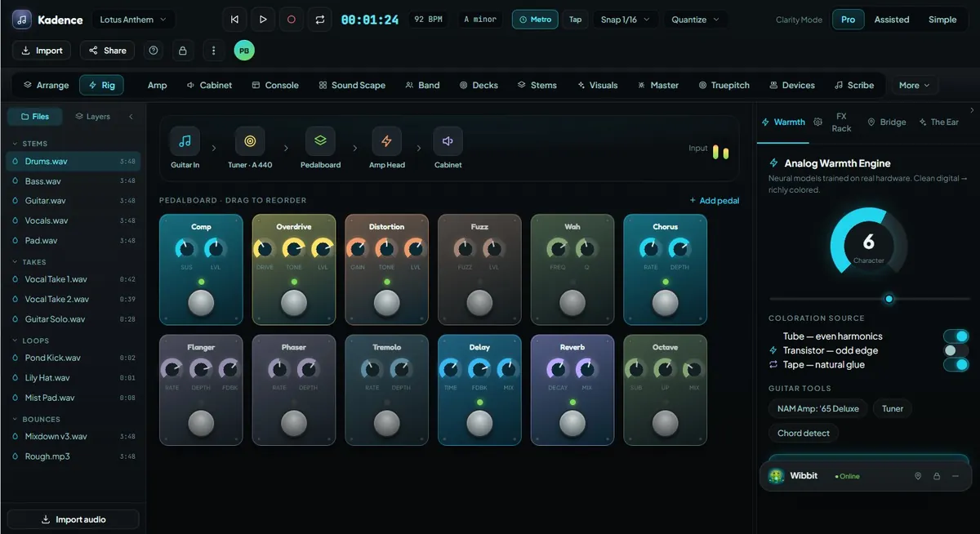Viewport: 980px width, 534px height.
Task: Click the Overdrive DRIVE knob
Action: 265,248
